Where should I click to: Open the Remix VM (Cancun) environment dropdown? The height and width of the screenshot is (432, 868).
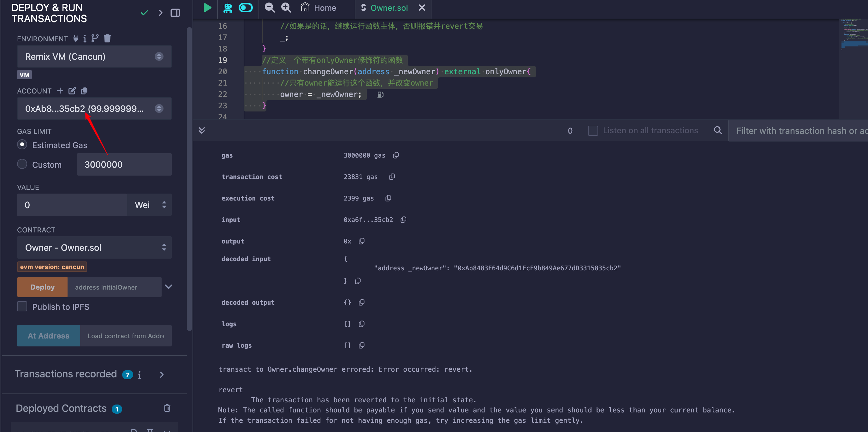pyautogui.click(x=94, y=56)
